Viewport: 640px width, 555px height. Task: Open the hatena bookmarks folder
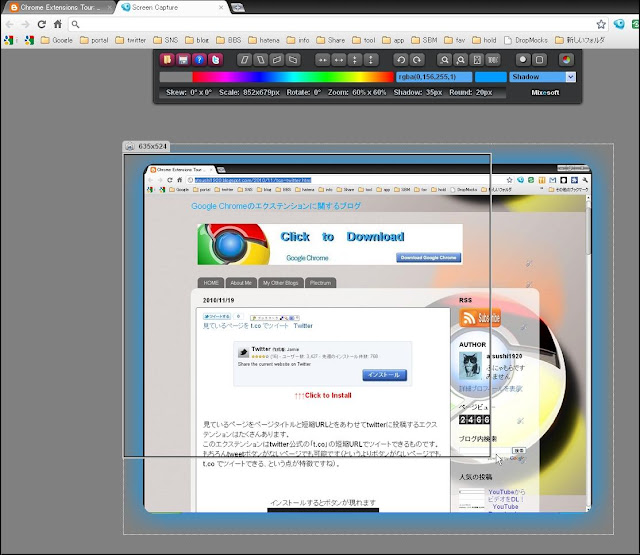264,40
